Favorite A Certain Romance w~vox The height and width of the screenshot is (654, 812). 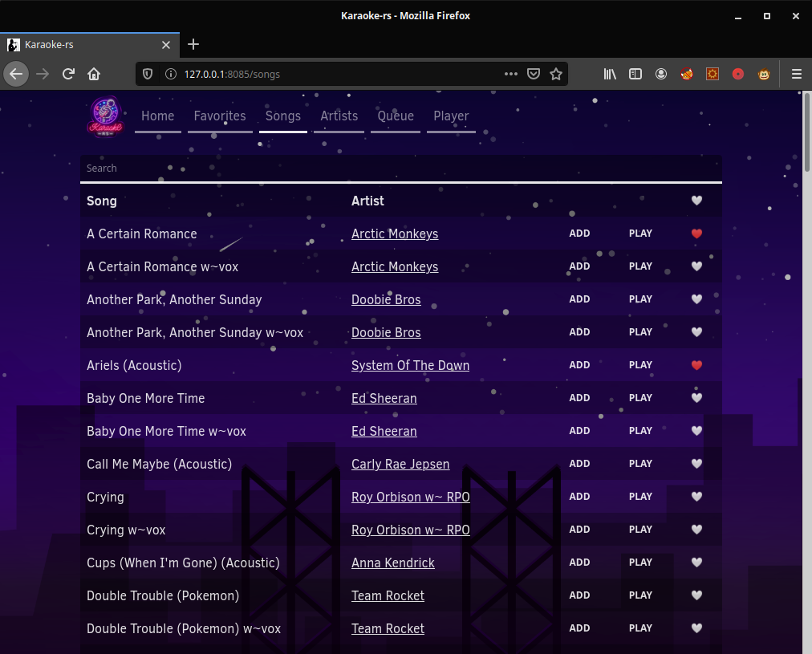click(x=696, y=266)
